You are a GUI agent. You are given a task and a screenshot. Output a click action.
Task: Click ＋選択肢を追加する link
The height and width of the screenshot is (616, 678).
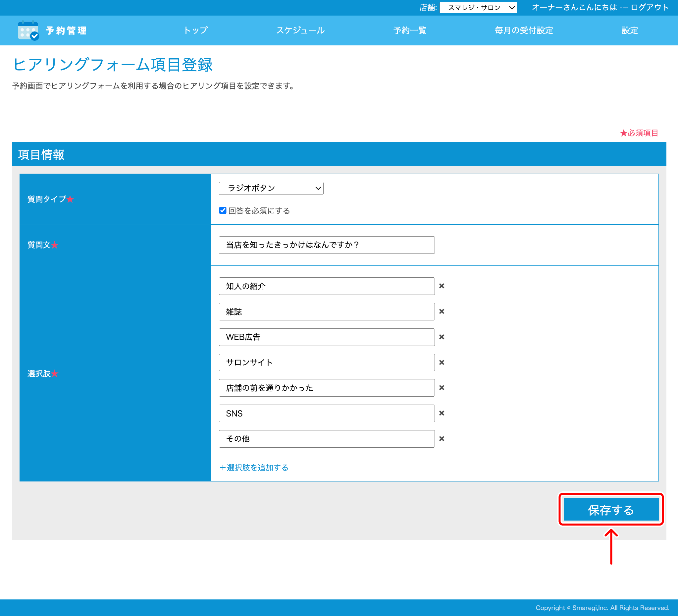tap(254, 468)
